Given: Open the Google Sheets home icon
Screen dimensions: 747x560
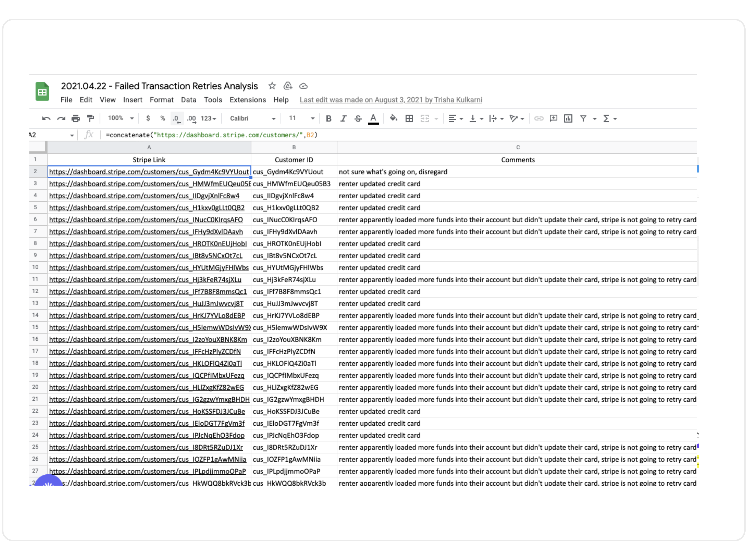Looking at the screenshot, I should pos(42,91).
